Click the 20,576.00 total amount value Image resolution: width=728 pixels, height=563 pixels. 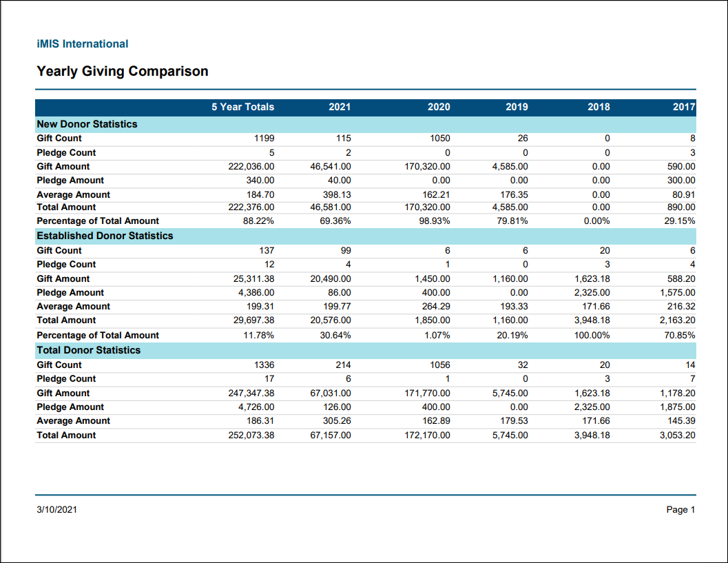[331, 320]
